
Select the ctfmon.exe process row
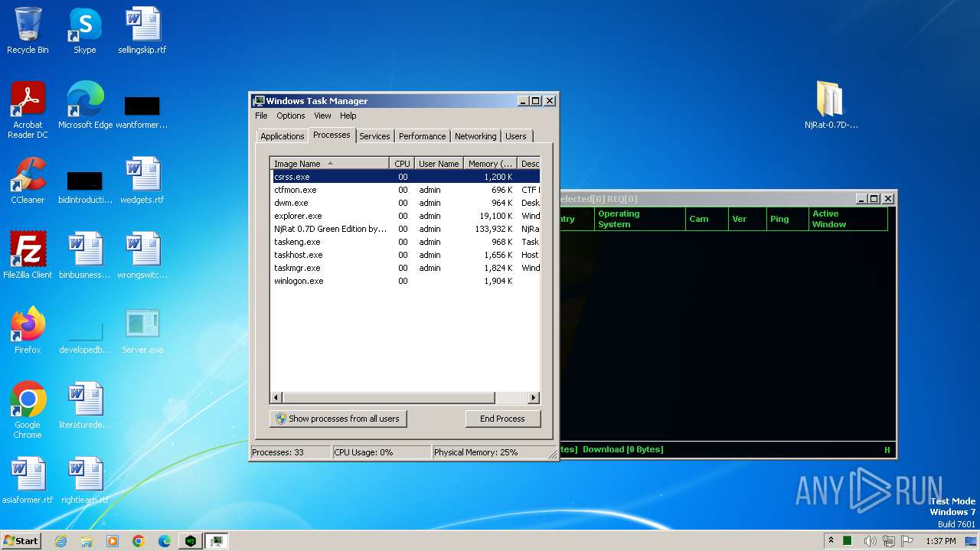405,190
